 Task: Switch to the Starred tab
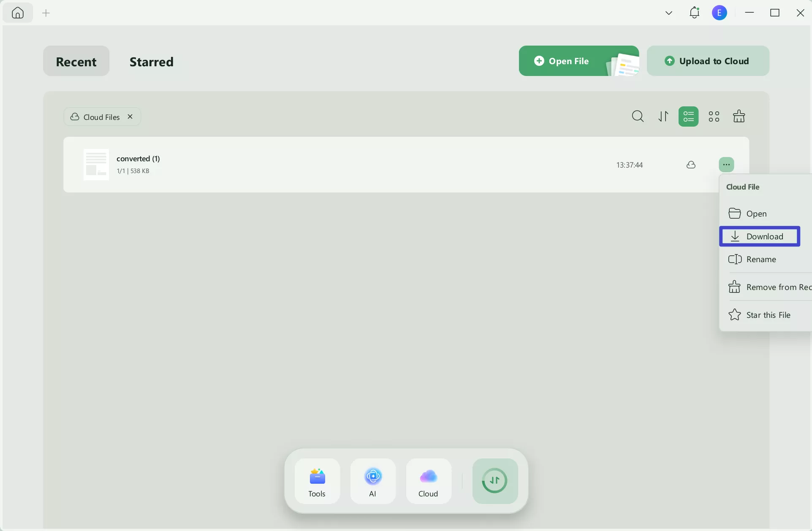coord(152,62)
